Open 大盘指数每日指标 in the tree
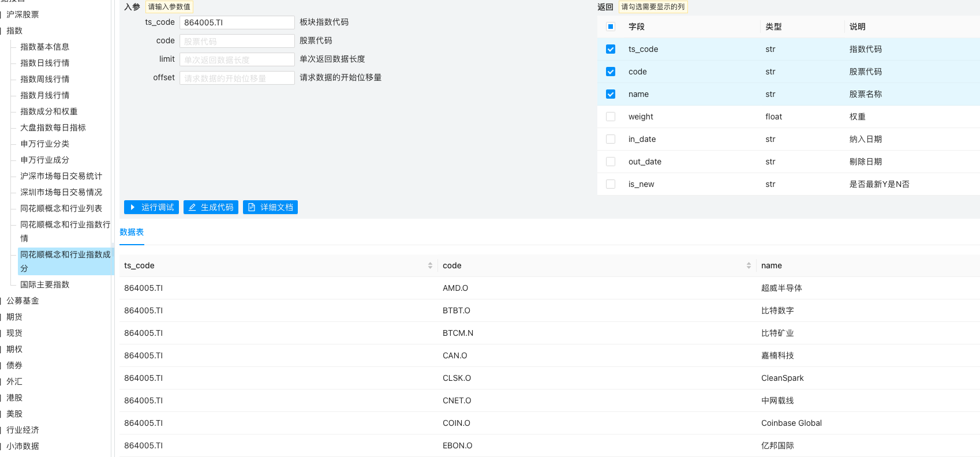The image size is (980, 457). [53, 128]
